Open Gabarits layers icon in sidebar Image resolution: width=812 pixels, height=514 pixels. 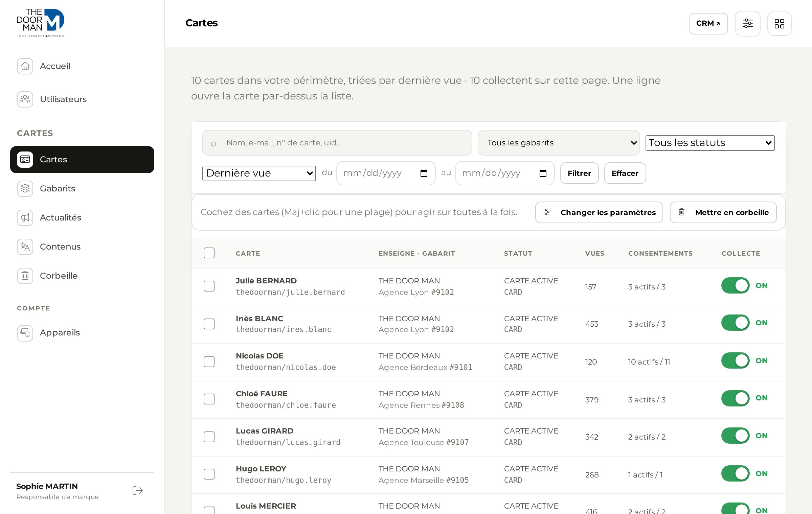point(25,188)
